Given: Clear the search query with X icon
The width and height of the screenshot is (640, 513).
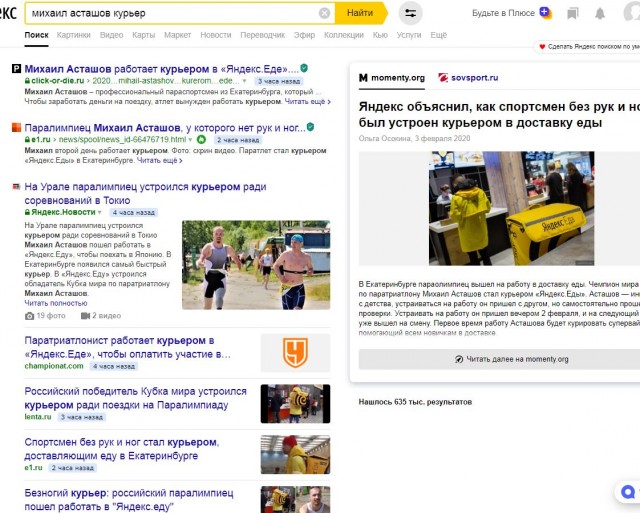Looking at the screenshot, I should pyautogui.click(x=324, y=13).
